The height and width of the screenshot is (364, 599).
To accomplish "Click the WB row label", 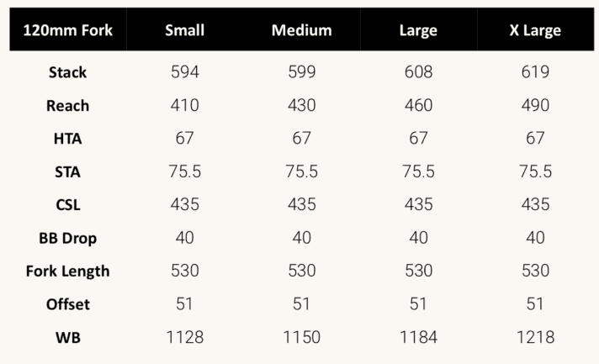I will 67,338.
